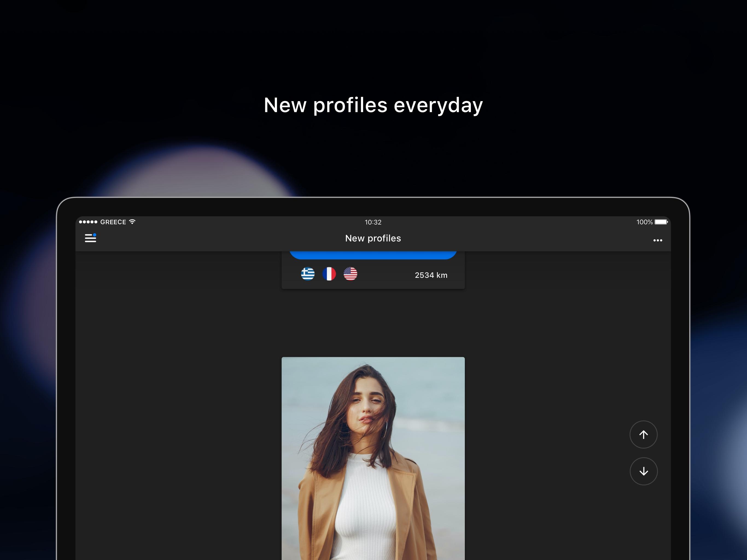The image size is (747, 560).
Task: Select the Greece flag icon
Action: [x=308, y=274]
